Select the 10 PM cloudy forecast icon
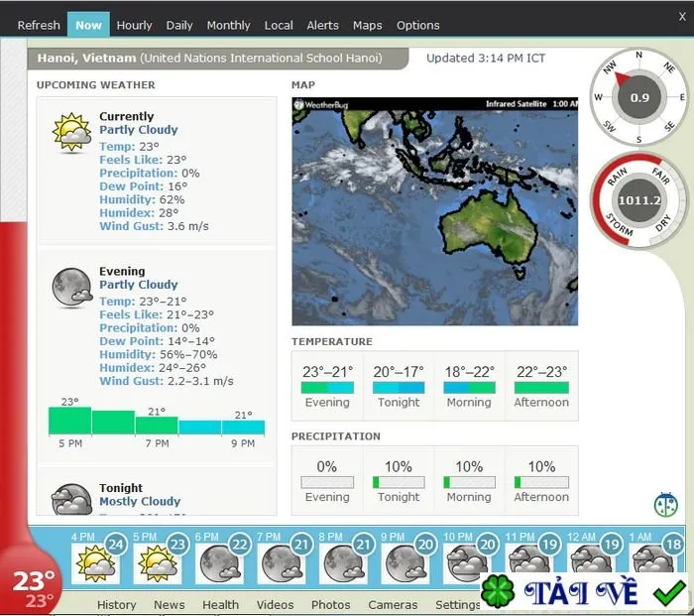694x616 pixels. pyautogui.click(x=467, y=562)
